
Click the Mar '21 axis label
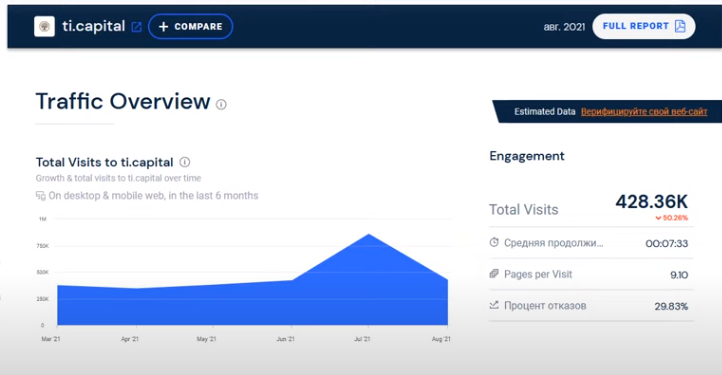pos(51,339)
